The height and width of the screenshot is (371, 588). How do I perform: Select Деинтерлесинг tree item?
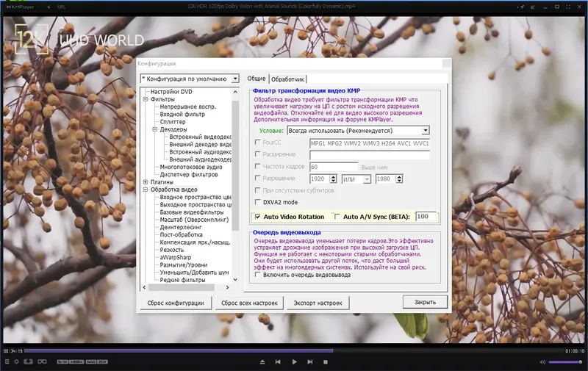point(181,227)
